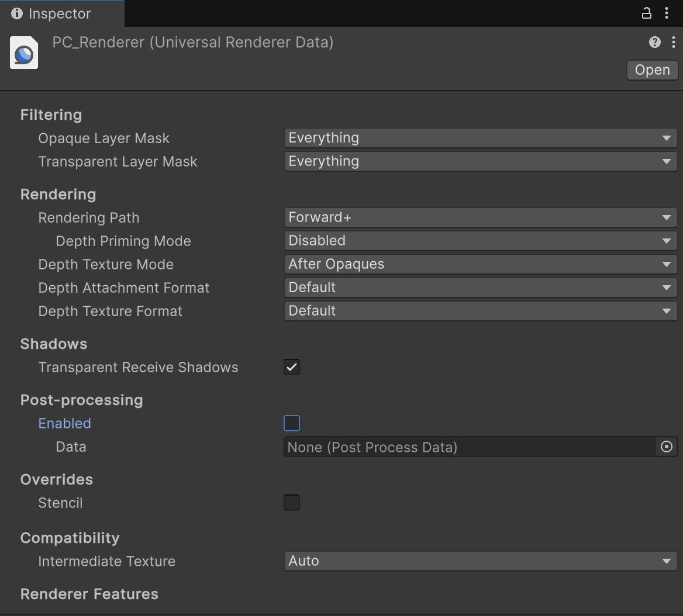Click the help icon in the Inspector header
Image resolution: width=683 pixels, height=616 pixels.
point(654,42)
